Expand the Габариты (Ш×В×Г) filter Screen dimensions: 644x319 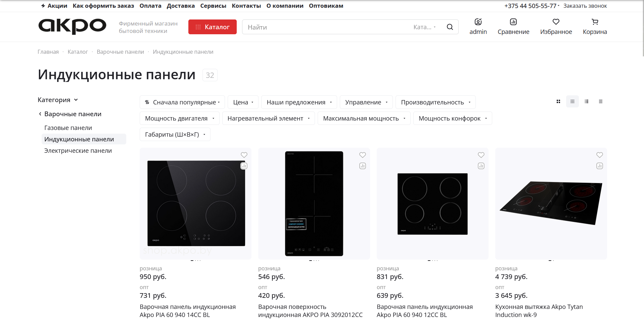[175, 134]
